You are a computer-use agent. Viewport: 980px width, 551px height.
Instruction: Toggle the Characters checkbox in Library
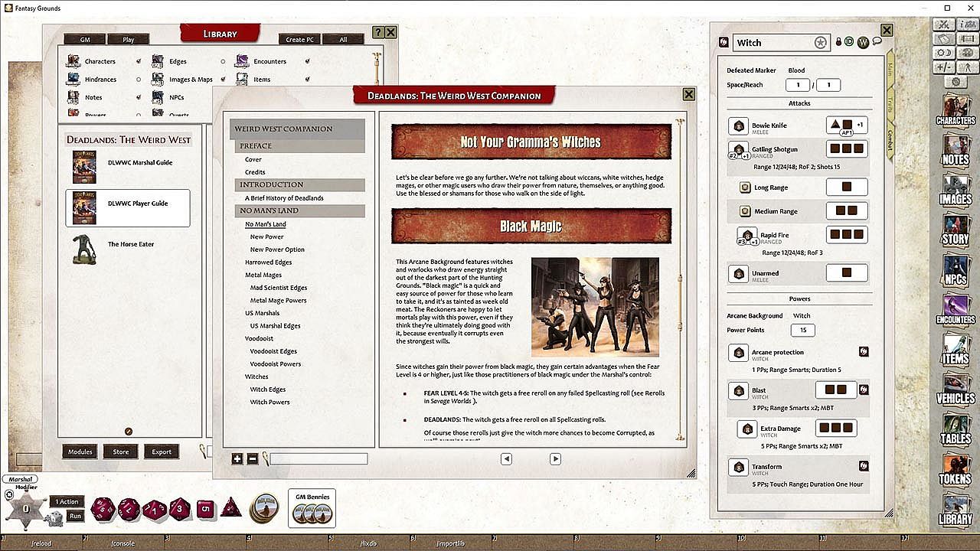pos(138,61)
